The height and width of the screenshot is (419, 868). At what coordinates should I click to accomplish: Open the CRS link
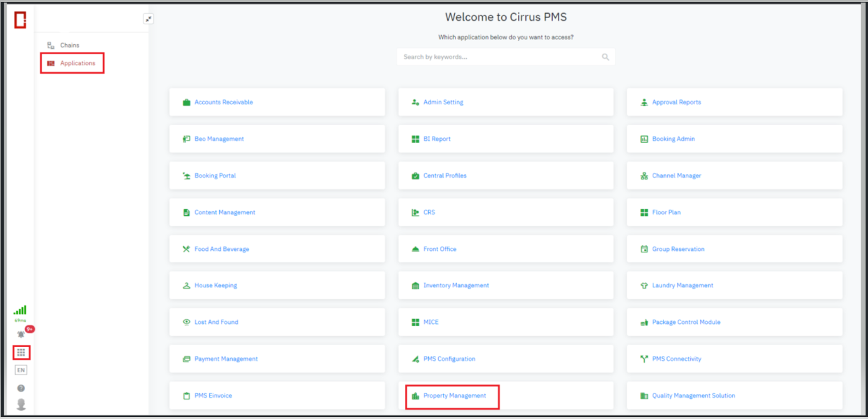coord(429,212)
